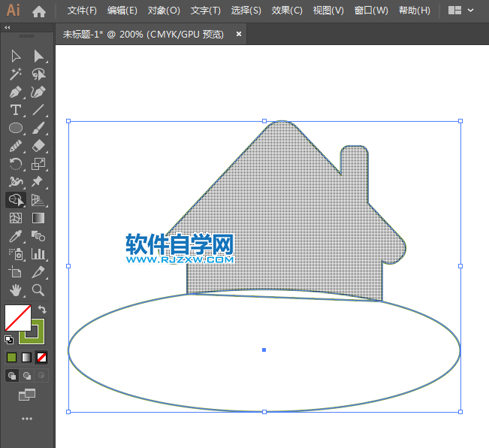This screenshot has height=448, width=489.
Task: Open the 对象(O) menu
Action: [164, 11]
